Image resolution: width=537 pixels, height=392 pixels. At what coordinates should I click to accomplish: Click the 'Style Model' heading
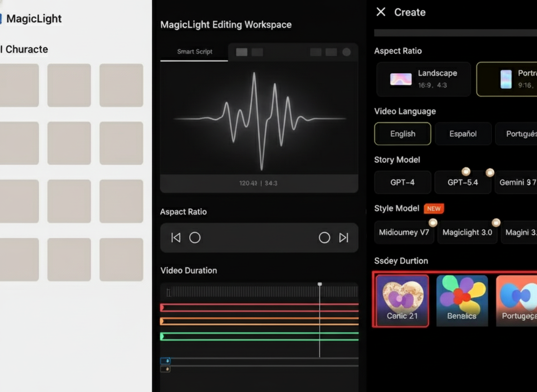click(x=396, y=208)
